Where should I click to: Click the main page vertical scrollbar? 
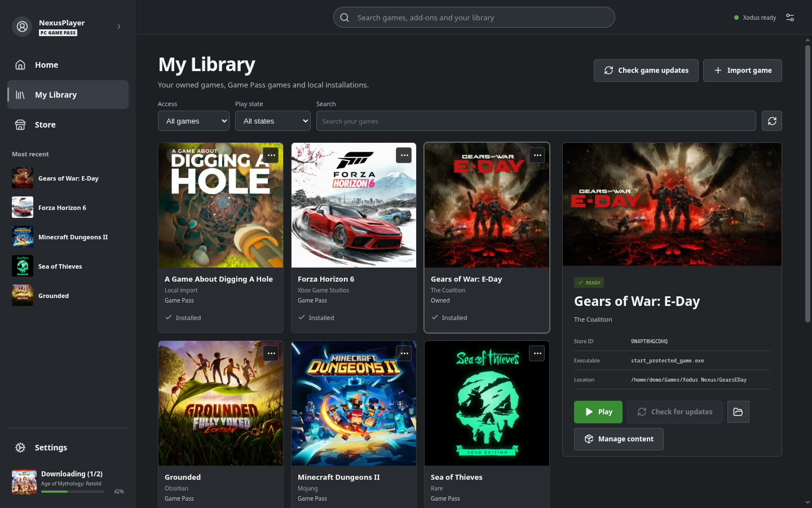point(807,183)
